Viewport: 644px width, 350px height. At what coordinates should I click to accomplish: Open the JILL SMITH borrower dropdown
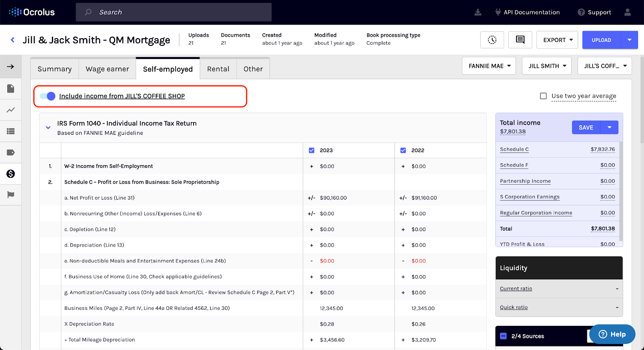pos(547,66)
